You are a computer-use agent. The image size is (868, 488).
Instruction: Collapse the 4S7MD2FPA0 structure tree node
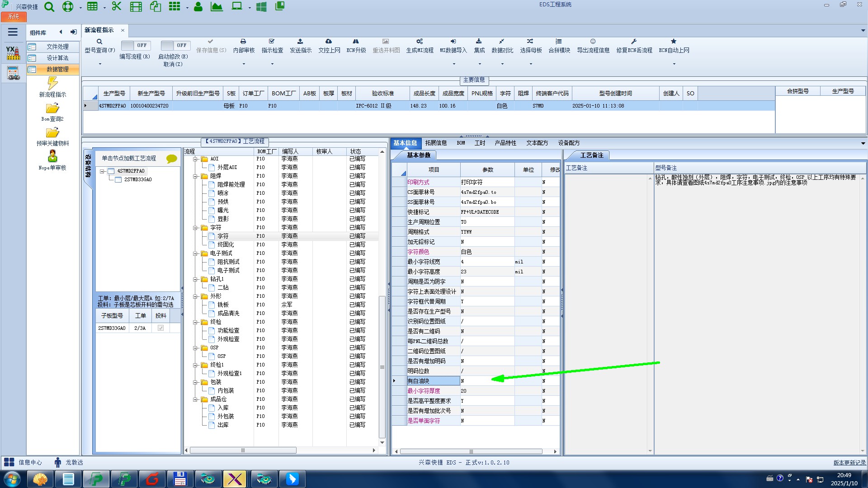click(103, 171)
